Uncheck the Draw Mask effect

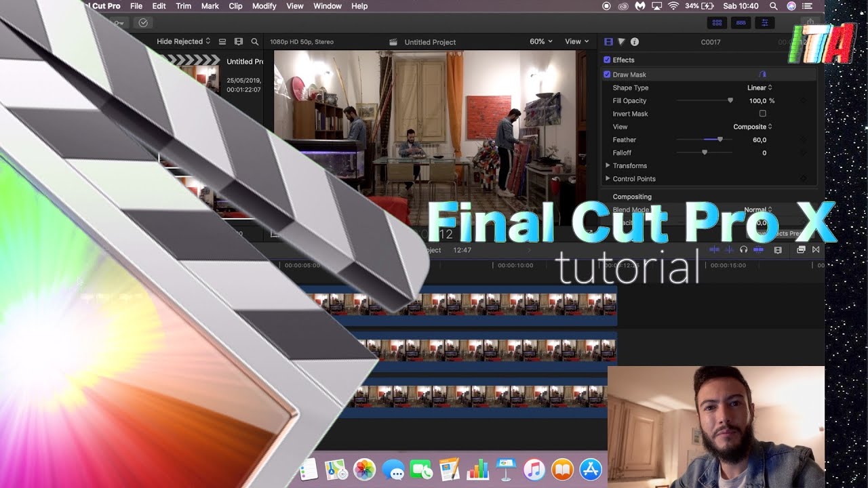tap(607, 75)
